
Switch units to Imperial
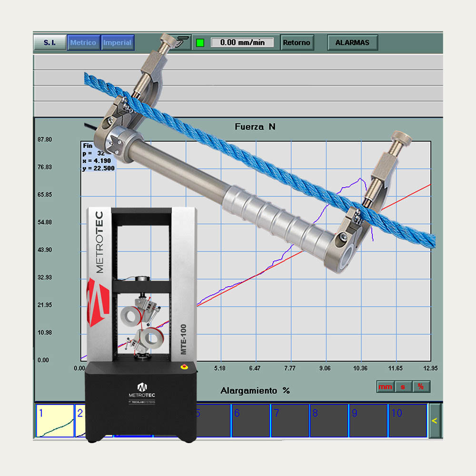click(118, 42)
